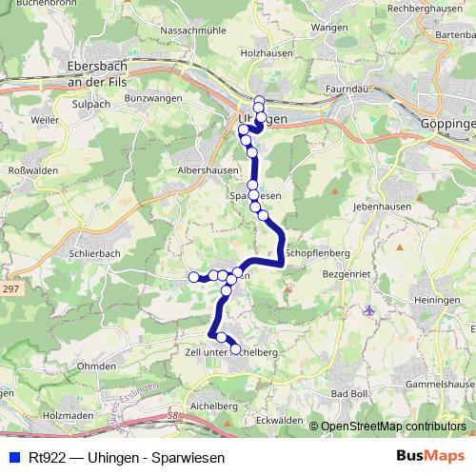This screenshot has width=476, height=476.
Task: Click the stop marker just east of Sparwiesen label
Action: [x=263, y=215]
